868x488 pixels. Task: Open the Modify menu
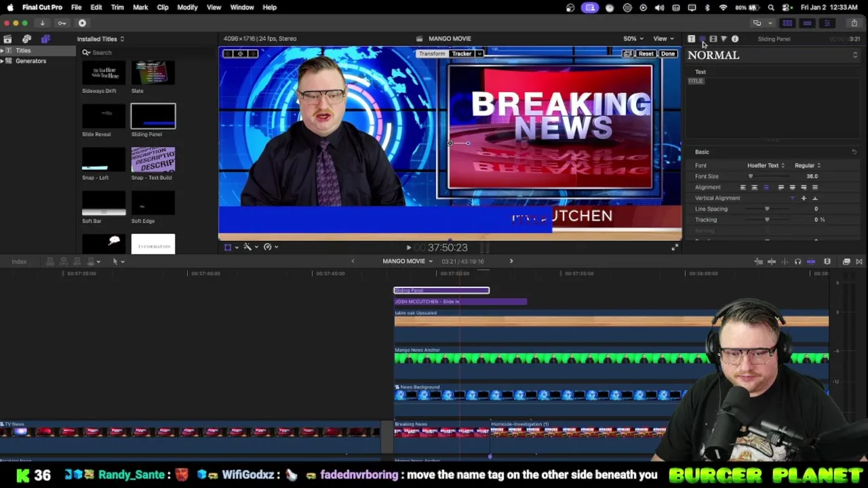pos(187,7)
